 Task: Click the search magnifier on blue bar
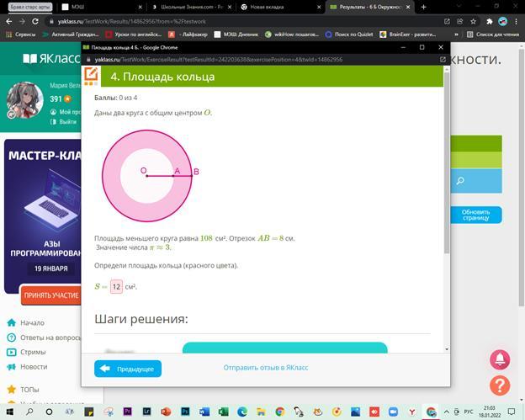(x=460, y=181)
